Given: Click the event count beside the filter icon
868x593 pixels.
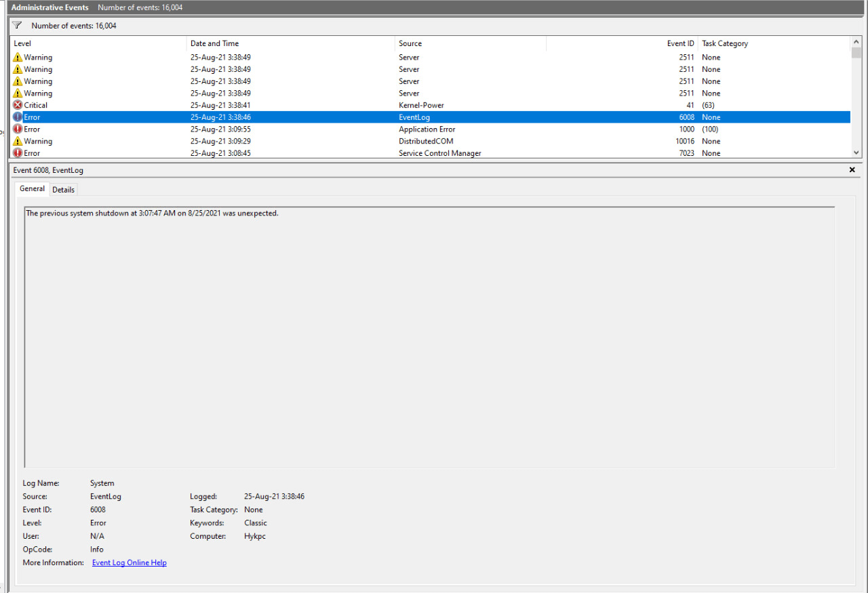Looking at the screenshot, I should point(74,26).
